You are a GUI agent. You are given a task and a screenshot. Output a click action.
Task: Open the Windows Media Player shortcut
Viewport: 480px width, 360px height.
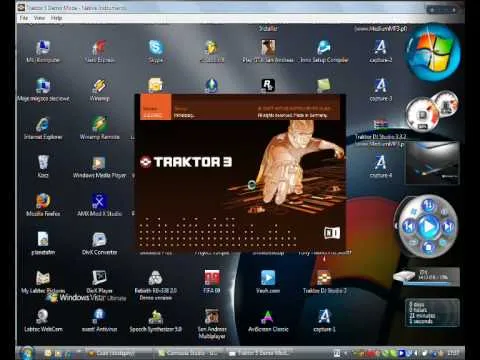point(99,166)
